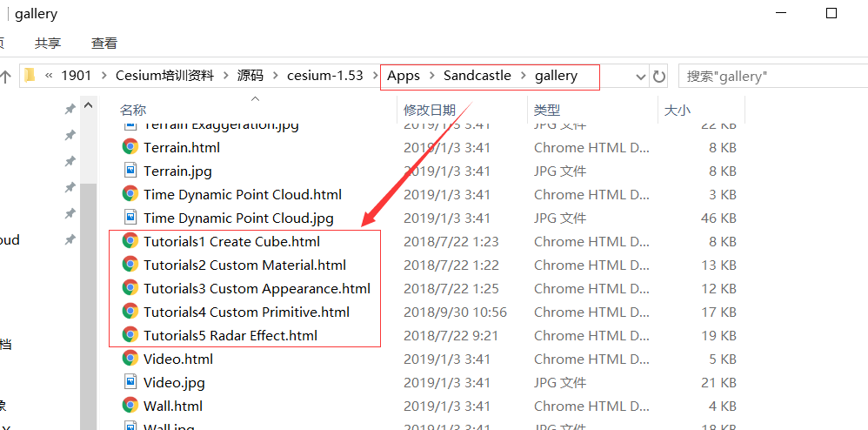Click the Chrome icon of Tutorials4 Custom Primitive.html
Screen dimensions: 868x430
130,312
